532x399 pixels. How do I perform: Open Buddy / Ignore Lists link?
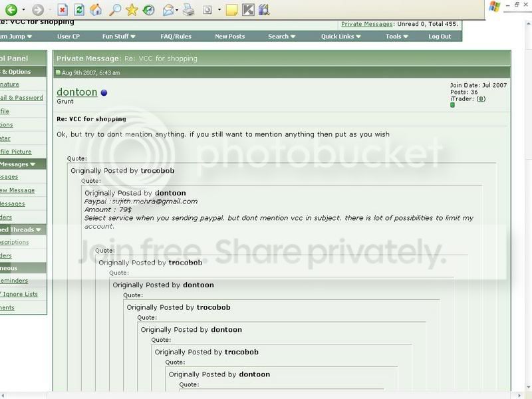point(19,294)
